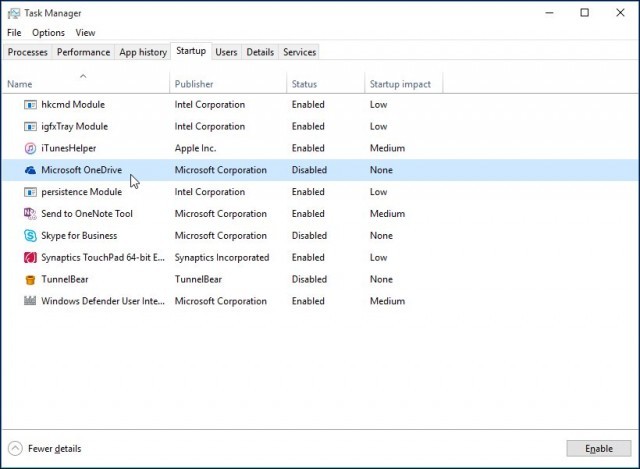Screen dimensions: 640x469
Task: Click the Windows Defender User Interface icon
Action: point(30,302)
